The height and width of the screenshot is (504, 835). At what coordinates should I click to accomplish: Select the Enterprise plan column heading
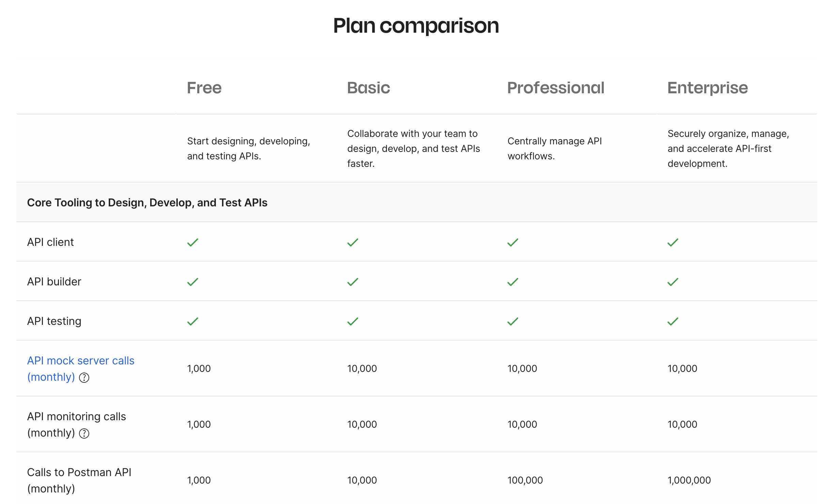[x=708, y=88]
